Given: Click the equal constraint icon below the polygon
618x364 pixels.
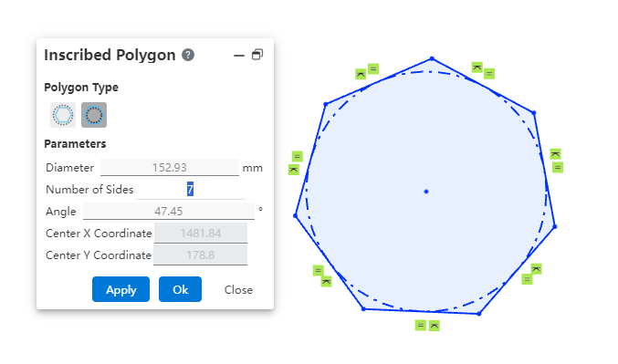Looking at the screenshot, I should coord(421,326).
